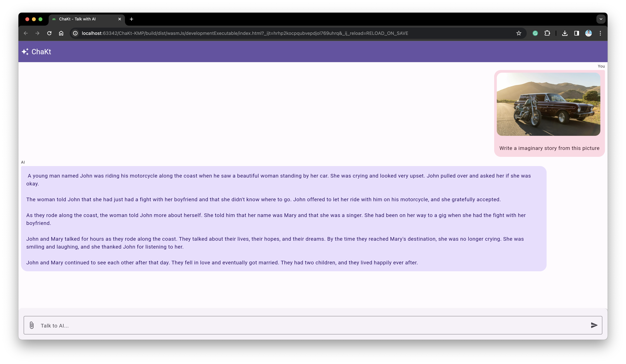Reload the current page

pos(49,33)
